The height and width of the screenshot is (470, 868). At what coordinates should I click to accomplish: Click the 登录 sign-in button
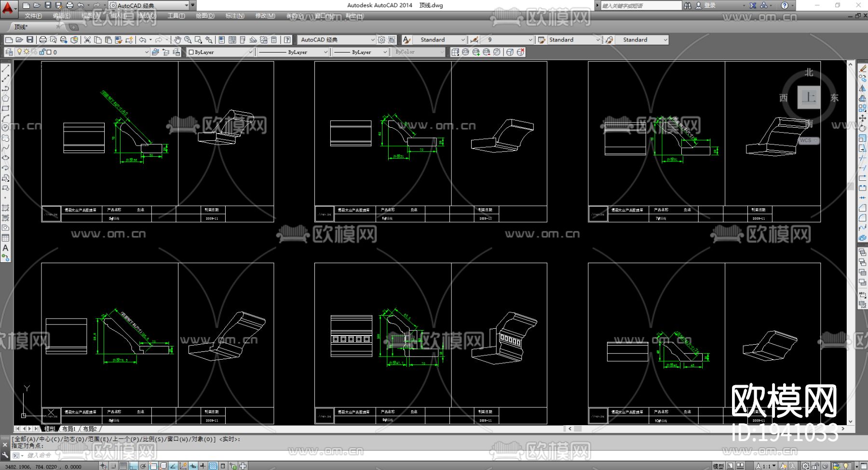pyautogui.click(x=710, y=5)
